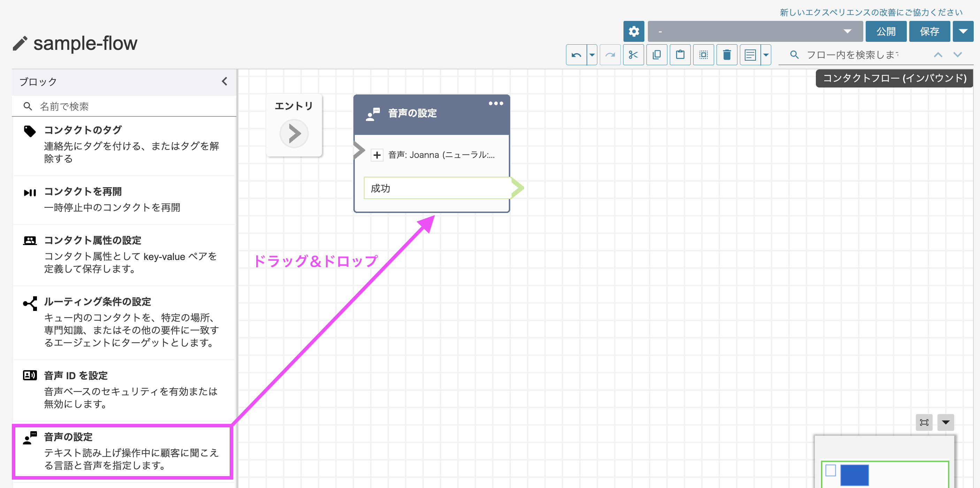Click the sample-flow title text

coord(85,43)
